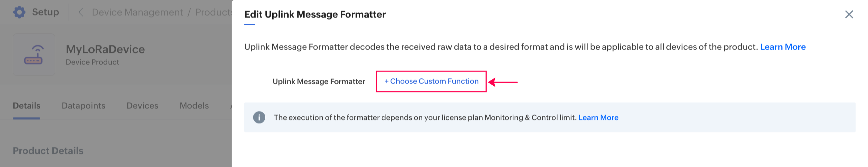Click the Uplink Message Formatter field label
Screen dimensions: 868x167
(x=318, y=82)
